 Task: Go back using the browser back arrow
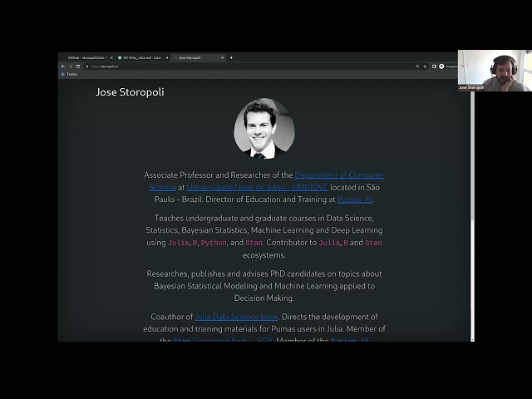click(x=63, y=66)
